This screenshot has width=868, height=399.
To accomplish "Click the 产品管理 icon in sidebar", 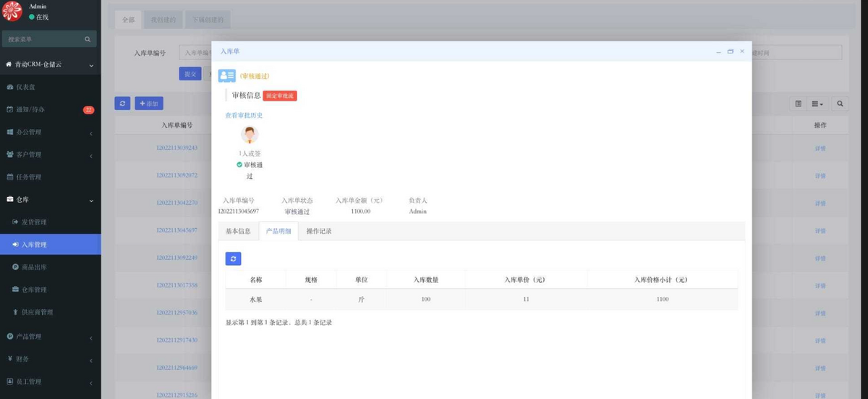I will pyautogui.click(x=9, y=336).
